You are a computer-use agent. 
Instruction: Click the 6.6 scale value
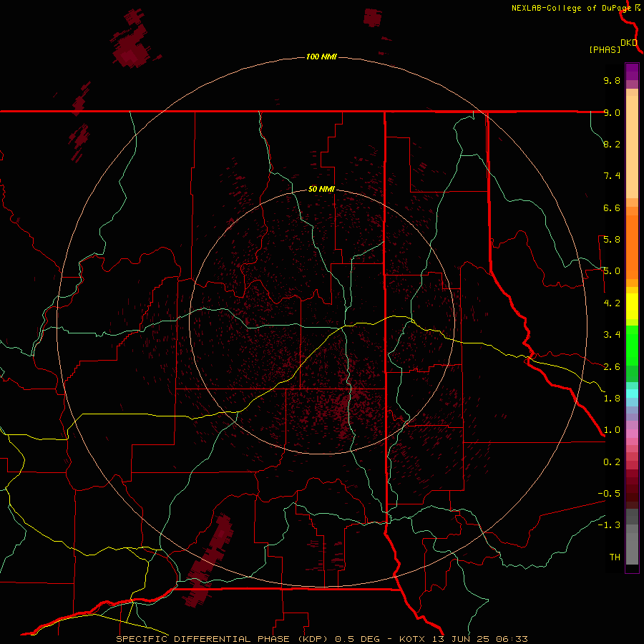coord(612,208)
